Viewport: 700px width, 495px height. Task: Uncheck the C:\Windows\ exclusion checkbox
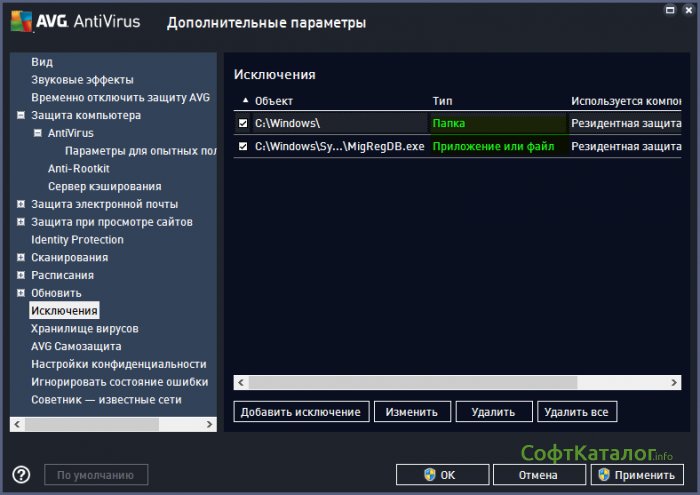tap(244, 123)
